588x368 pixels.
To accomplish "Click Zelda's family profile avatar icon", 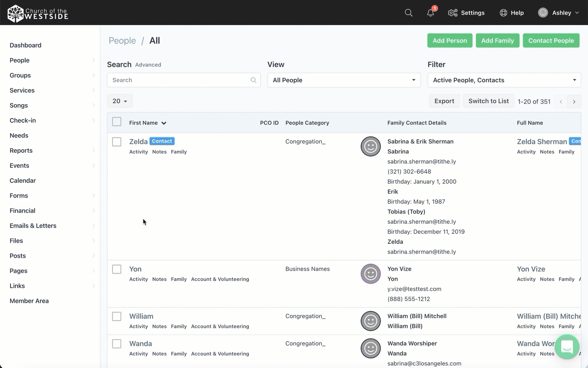I will click(371, 147).
